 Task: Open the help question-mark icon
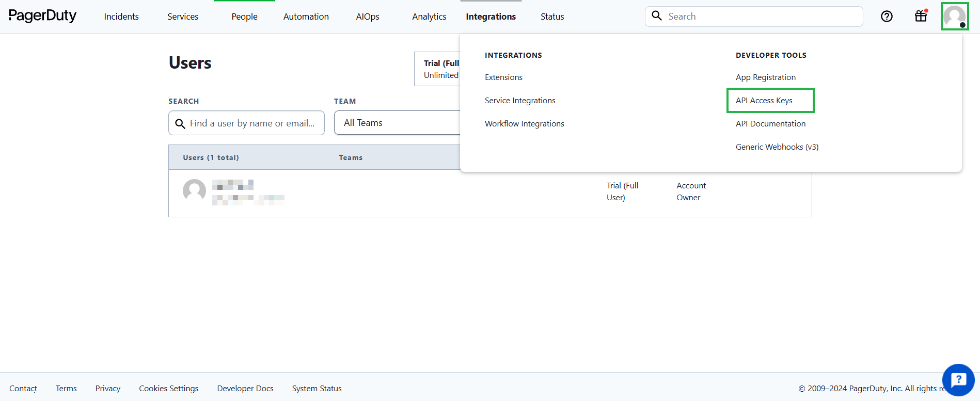coord(887,17)
